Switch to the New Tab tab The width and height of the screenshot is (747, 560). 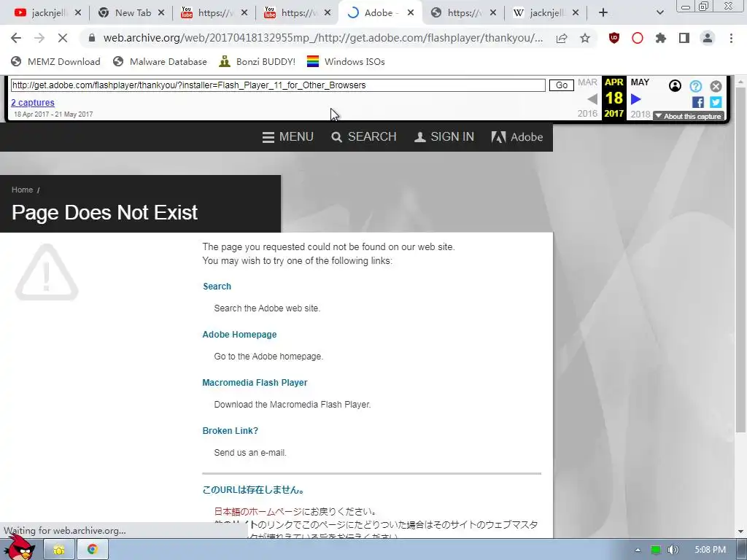tap(132, 13)
